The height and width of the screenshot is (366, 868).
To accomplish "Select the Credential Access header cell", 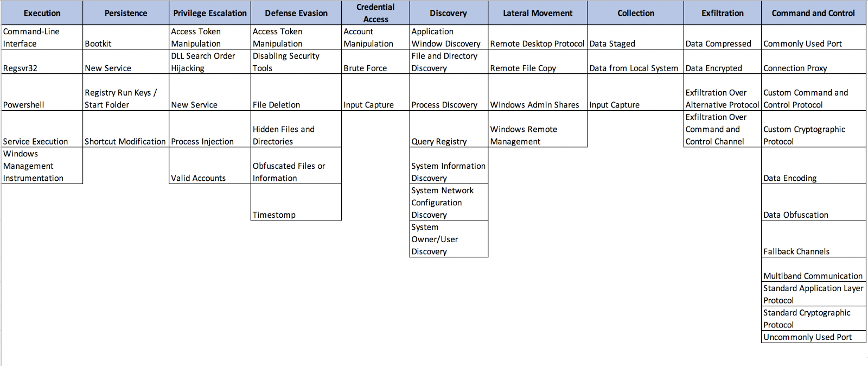I will click(x=375, y=13).
